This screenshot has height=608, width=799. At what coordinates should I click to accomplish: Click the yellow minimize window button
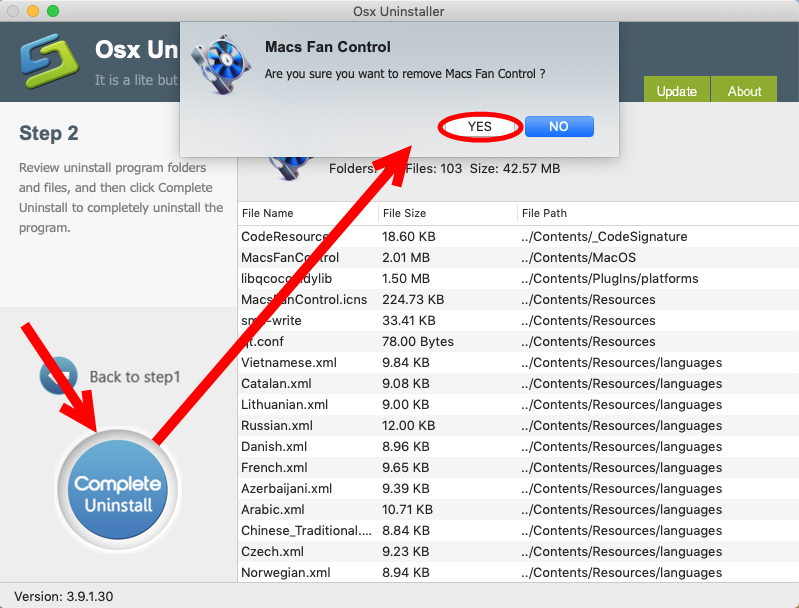(33, 11)
